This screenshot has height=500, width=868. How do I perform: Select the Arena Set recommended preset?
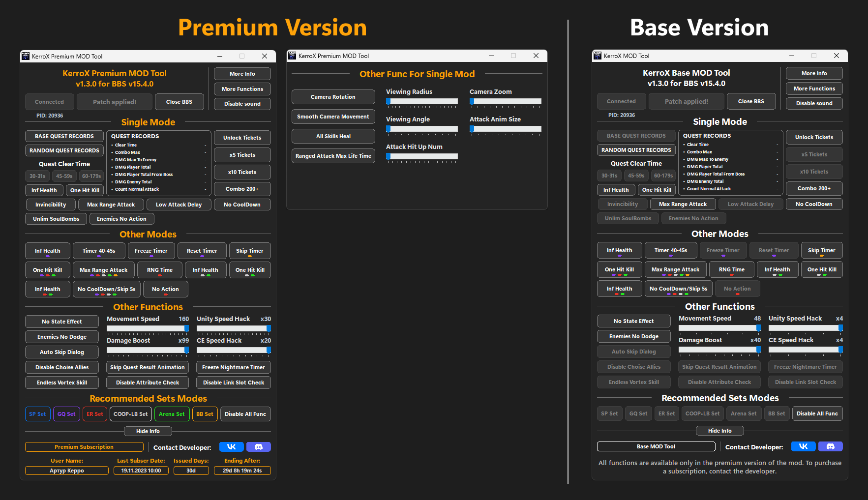tap(172, 413)
